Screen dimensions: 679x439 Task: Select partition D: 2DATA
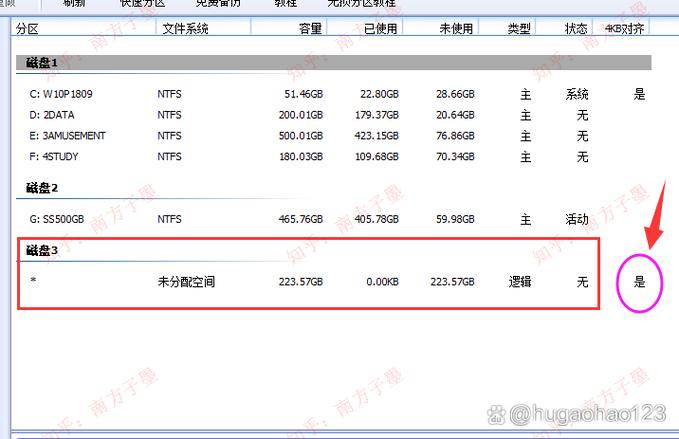(52, 115)
